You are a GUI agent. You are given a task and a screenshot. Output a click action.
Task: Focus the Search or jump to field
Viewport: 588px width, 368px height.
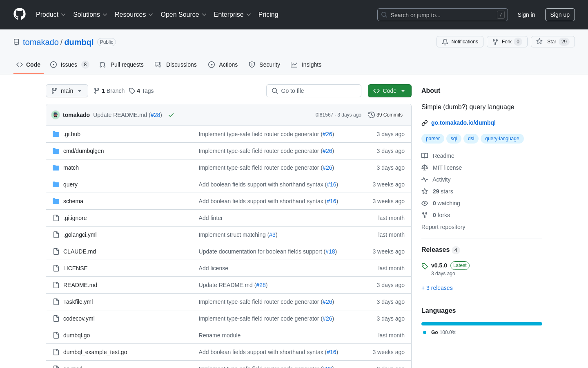pyautogui.click(x=443, y=15)
